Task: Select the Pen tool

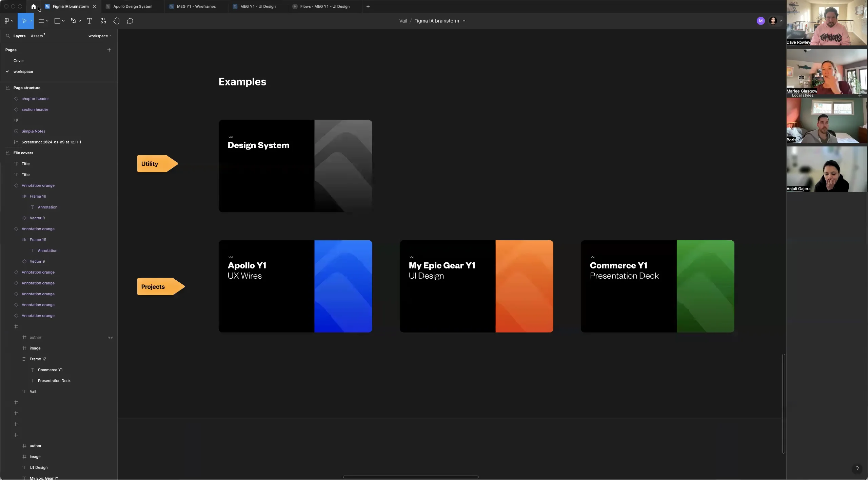Action: pos(73,21)
